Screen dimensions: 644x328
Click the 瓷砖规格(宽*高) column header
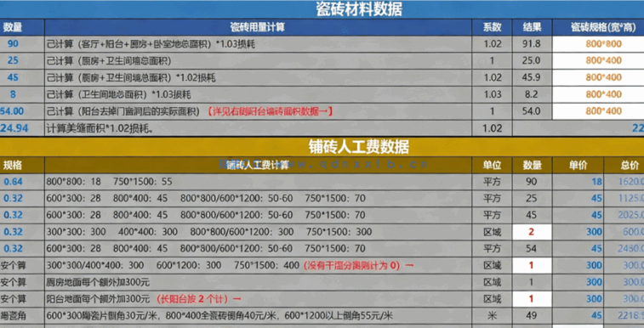598,27
